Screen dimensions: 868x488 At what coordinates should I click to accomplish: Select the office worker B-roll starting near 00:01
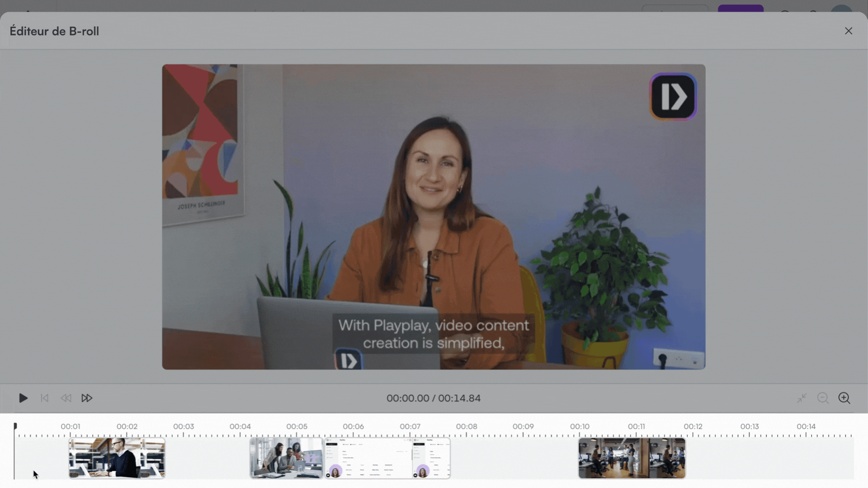point(117,458)
